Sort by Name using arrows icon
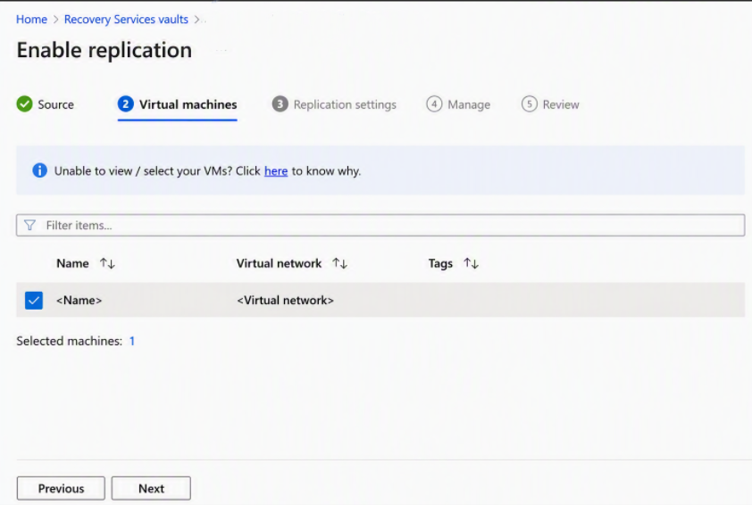Image resolution: width=752 pixels, height=505 pixels. coord(107,263)
